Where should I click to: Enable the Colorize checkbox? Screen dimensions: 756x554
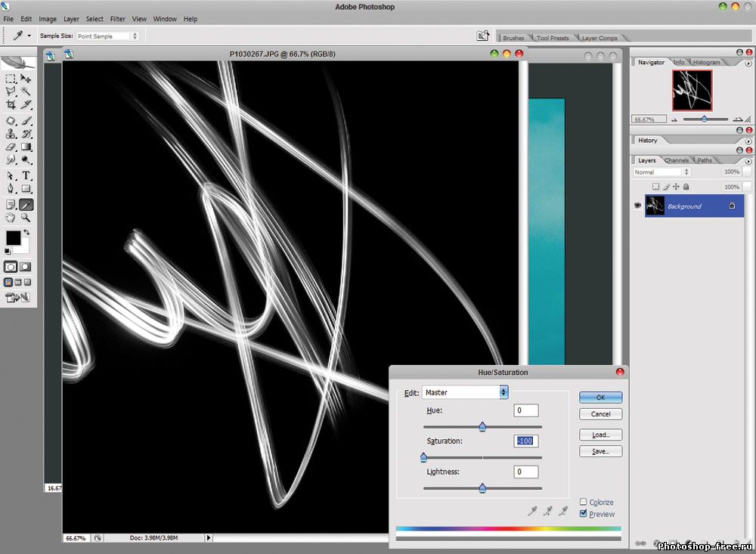tap(583, 502)
